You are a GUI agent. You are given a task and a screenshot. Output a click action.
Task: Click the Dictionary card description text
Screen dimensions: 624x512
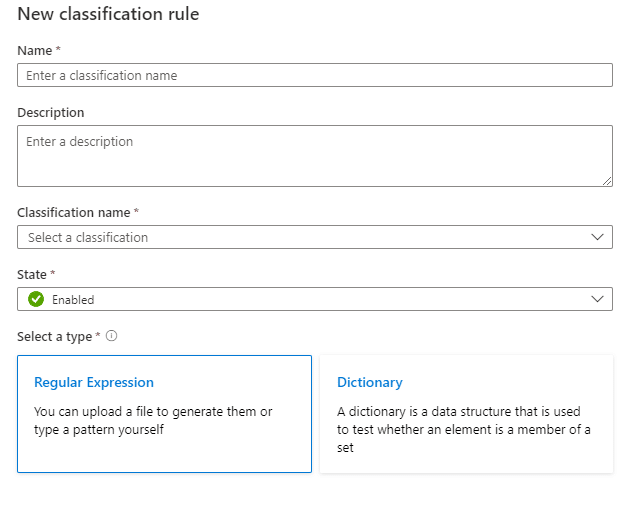[464, 430]
